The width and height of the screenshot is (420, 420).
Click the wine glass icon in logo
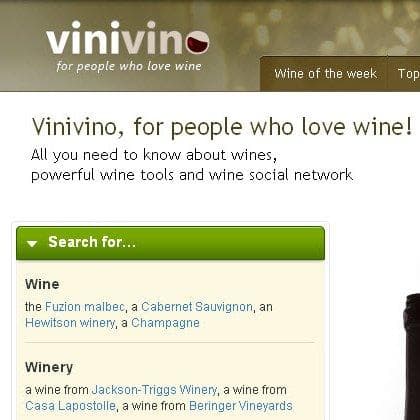(x=198, y=42)
